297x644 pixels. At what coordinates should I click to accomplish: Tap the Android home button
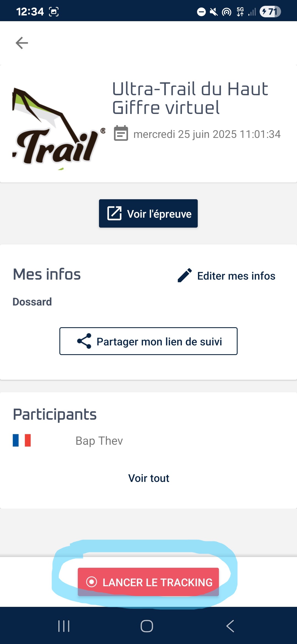(x=147, y=626)
